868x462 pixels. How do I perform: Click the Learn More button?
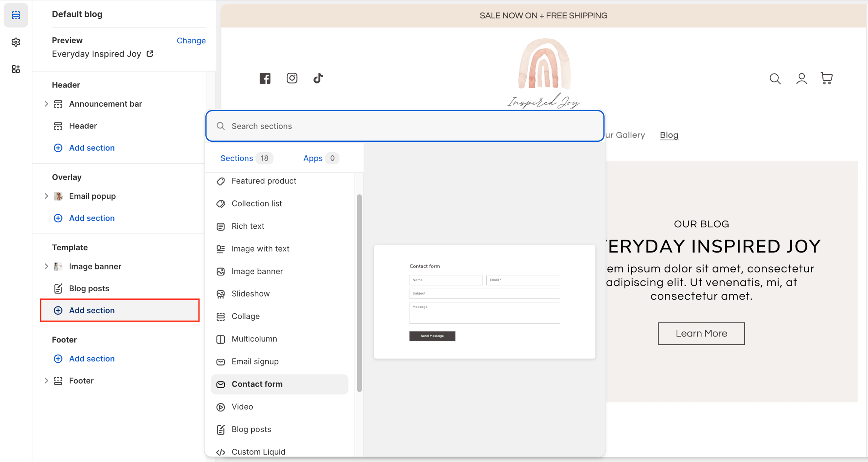701,333
